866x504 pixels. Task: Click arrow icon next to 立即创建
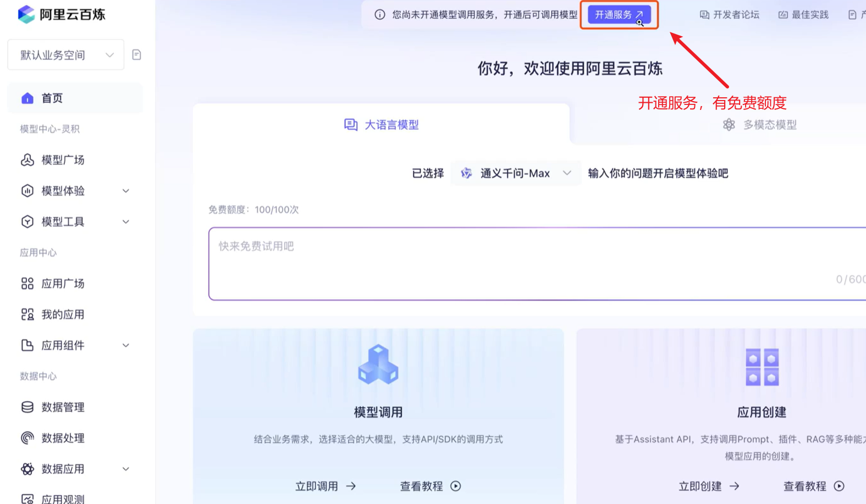click(x=735, y=486)
